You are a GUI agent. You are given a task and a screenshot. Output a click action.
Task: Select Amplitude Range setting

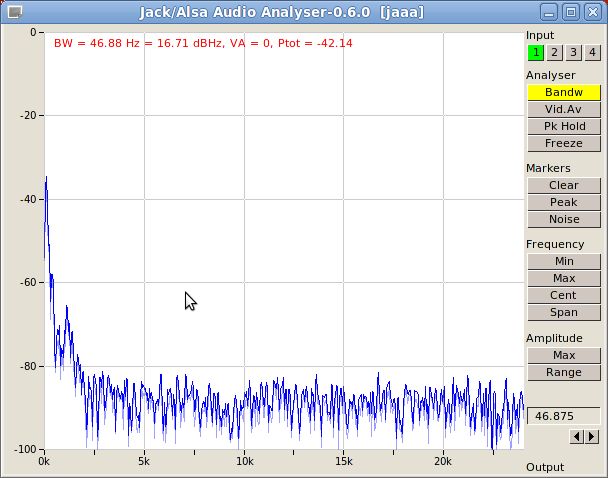[x=564, y=373]
